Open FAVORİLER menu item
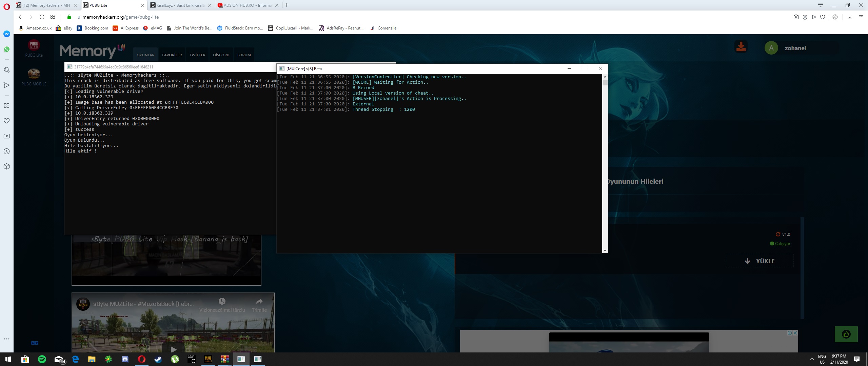The width and height of the screenshot is (868, 366). click(172, 55)
